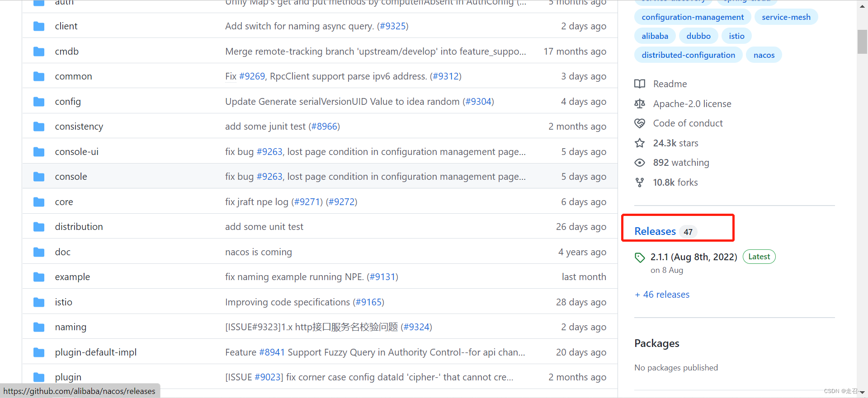The image size is (868, 398).
Task: Click the config folder icon
Action: [39, 102]
